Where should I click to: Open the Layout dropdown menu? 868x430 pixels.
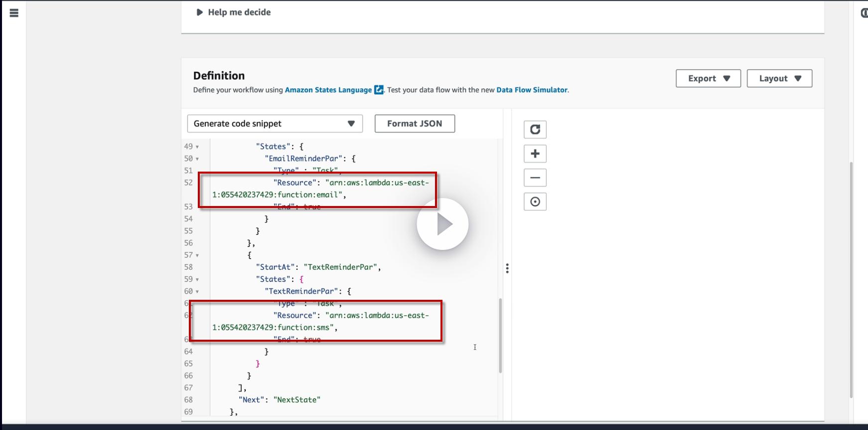779,78
